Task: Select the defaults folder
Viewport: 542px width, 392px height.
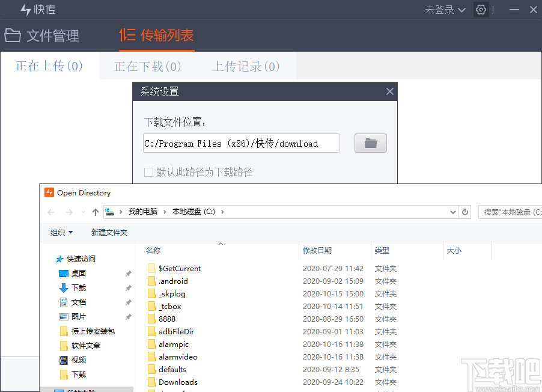Action: (166, 370)
